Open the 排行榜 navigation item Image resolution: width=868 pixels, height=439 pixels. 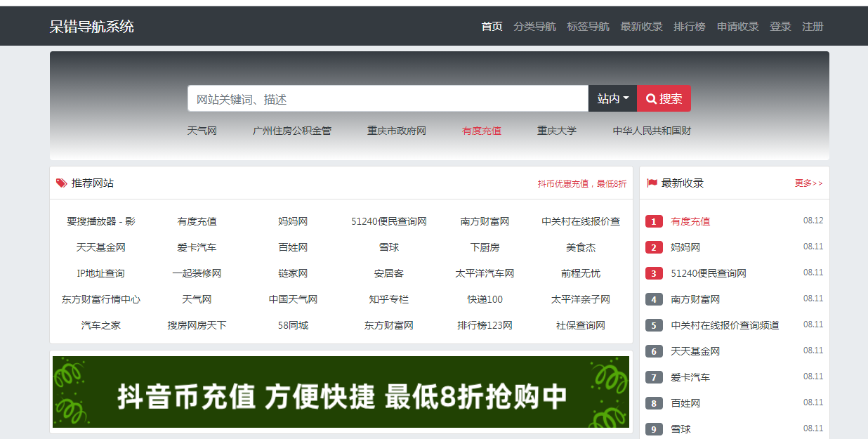(690, 27)
